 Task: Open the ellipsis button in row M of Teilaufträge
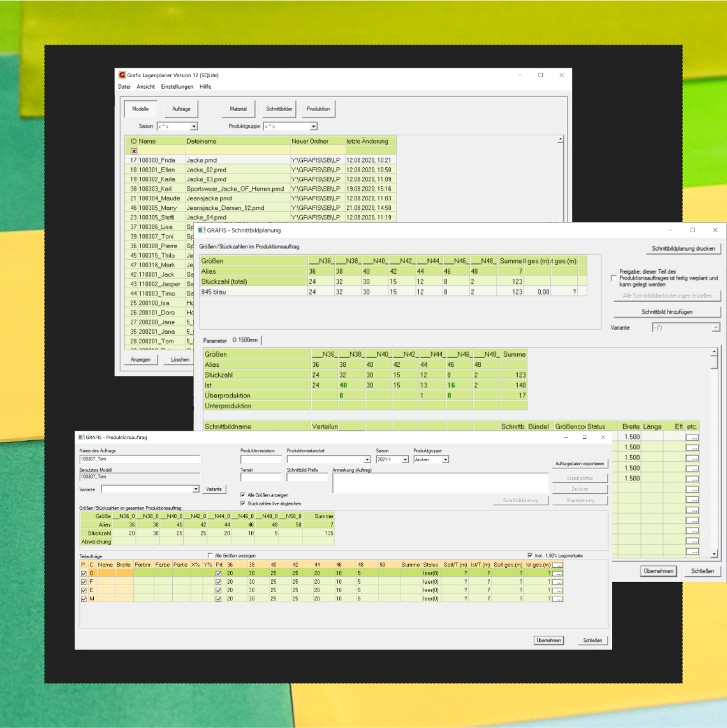click(557, 598)
